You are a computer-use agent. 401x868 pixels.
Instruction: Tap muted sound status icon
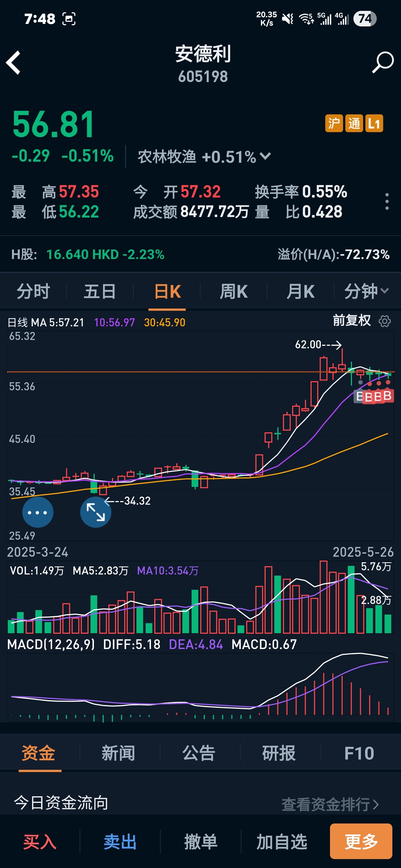(x=288, y=19)
